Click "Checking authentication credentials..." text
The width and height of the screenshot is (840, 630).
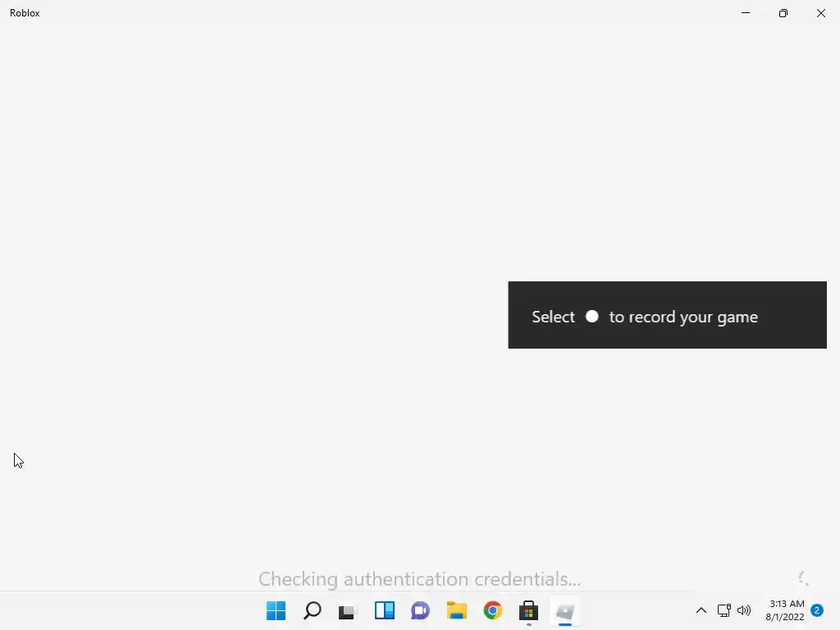coord(419,579)
